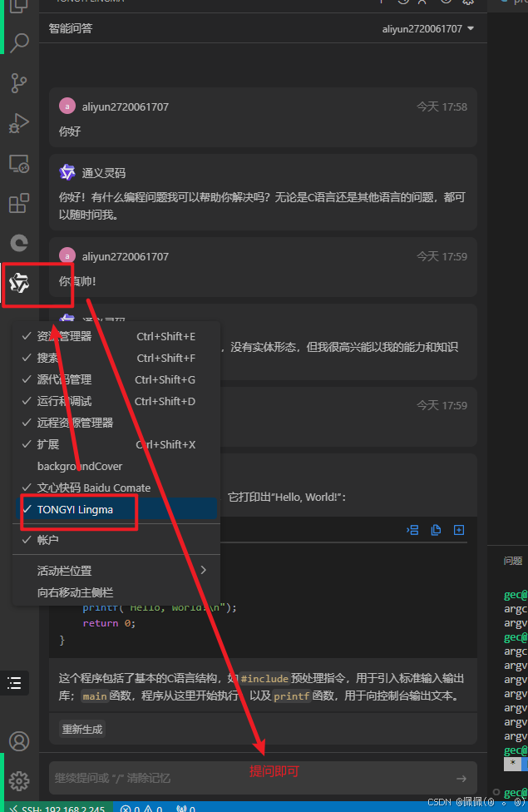Image resolution: width=528 pixels, height=812 pixels.
Task: Open the TONGYI Lingma sidebar icon
Action: [x=19, y=283]
